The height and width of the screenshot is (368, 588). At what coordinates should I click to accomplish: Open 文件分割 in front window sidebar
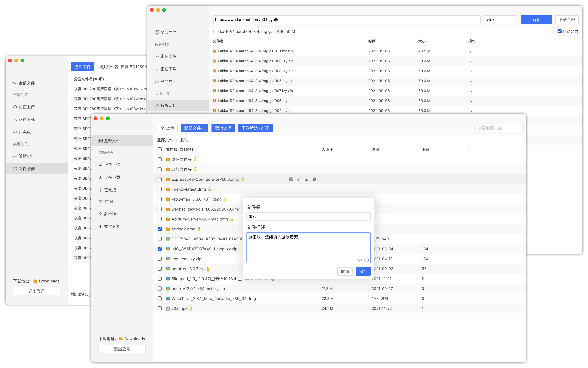(x=112, y=227)
